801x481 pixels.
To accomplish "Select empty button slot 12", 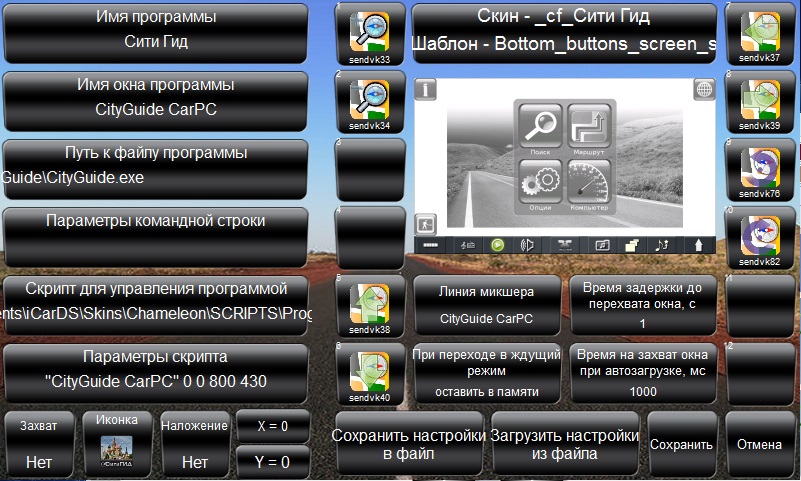I will tap(760, 374).
